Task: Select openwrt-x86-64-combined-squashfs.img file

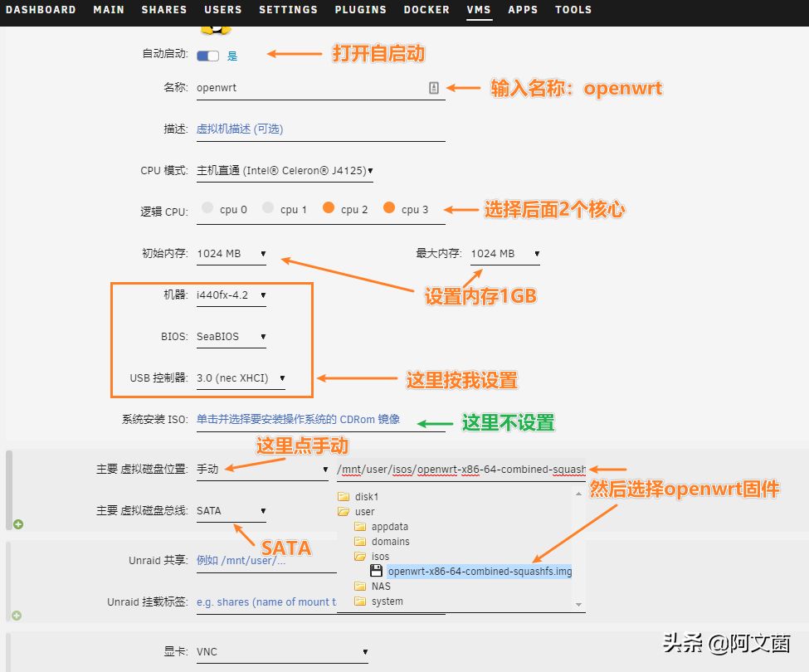Action: (480, 572)
